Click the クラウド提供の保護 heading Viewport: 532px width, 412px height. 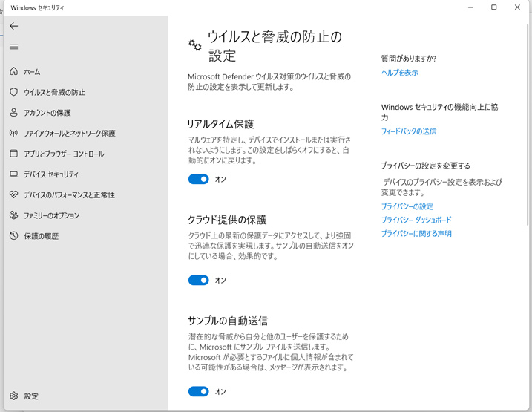pyautogui.click(x=227, y=220)
